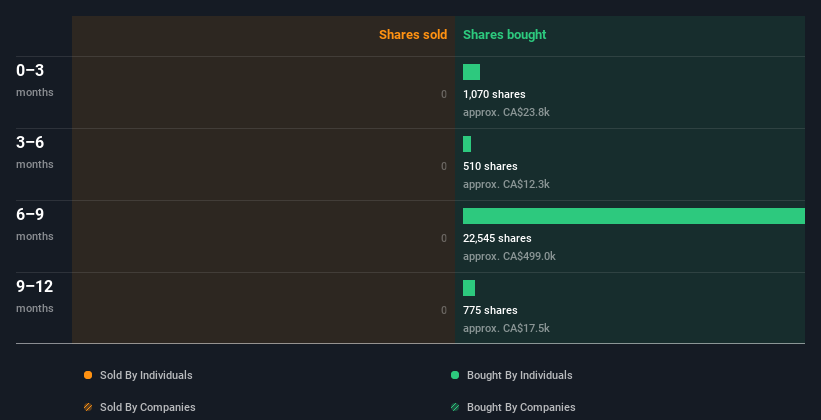Click the approx. CA$12.3k amount
821x420 pixels.
tap(506, 184)
